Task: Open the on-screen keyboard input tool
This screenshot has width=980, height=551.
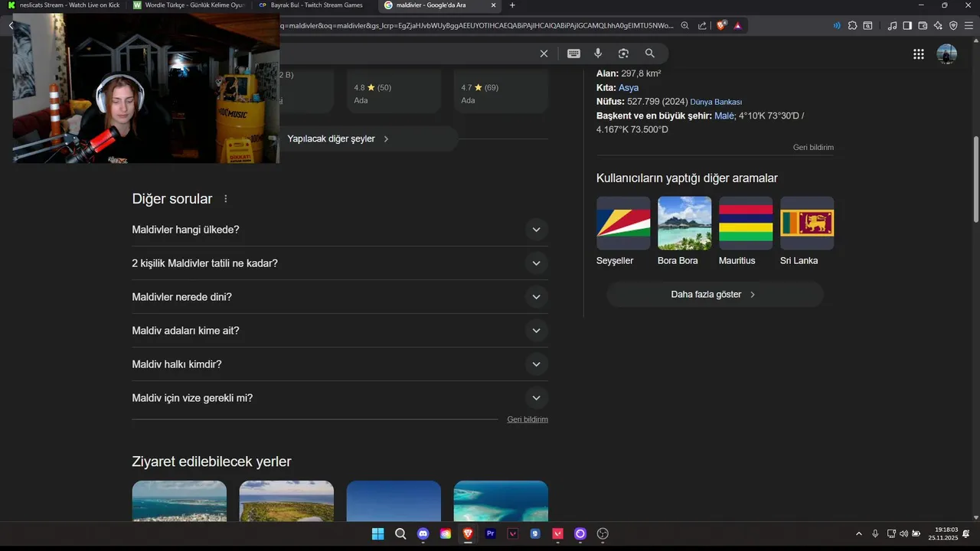Action: pos(573,54)
